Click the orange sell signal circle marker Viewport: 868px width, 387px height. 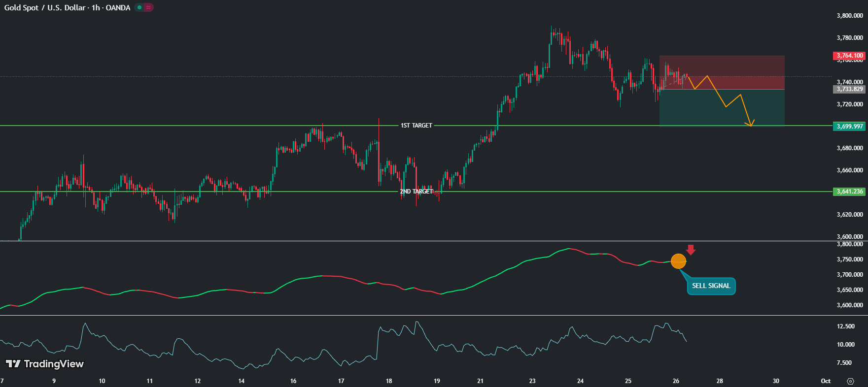coord(678,261)
